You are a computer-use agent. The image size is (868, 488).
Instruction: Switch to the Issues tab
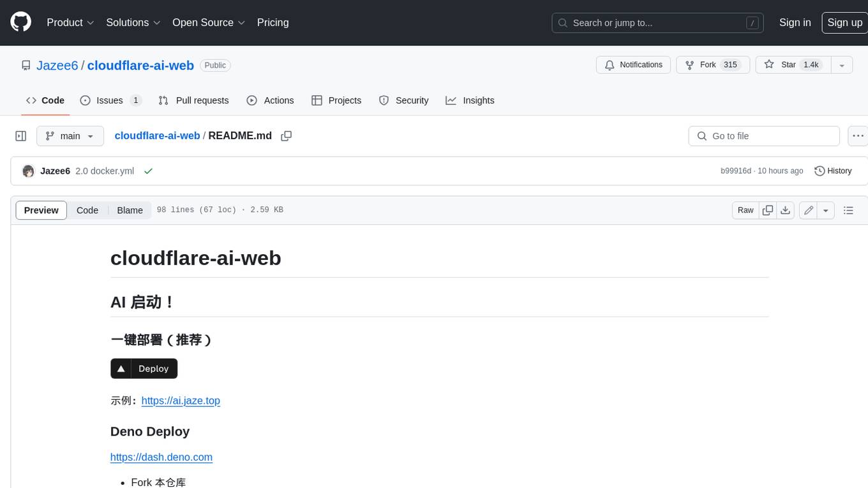110,100
